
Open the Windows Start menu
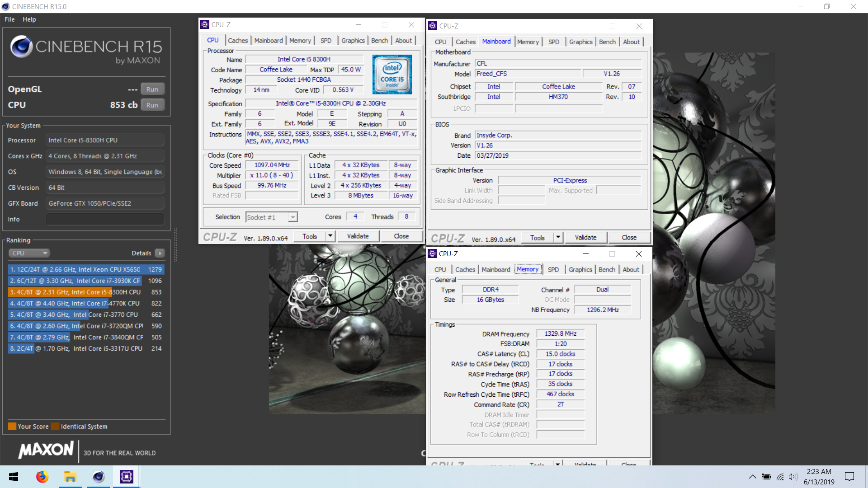14,477
